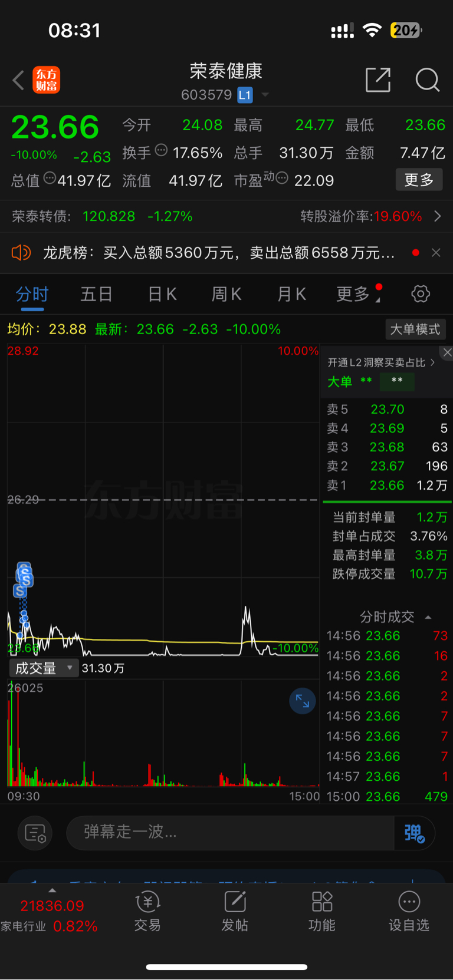Open the bullet comment settings icon
The height and width of the screenshot is (980, 453).
tap(35, 833)
